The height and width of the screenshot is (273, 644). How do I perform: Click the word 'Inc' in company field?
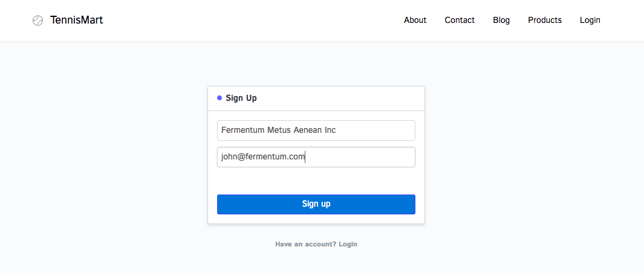(x=330, y=130)
